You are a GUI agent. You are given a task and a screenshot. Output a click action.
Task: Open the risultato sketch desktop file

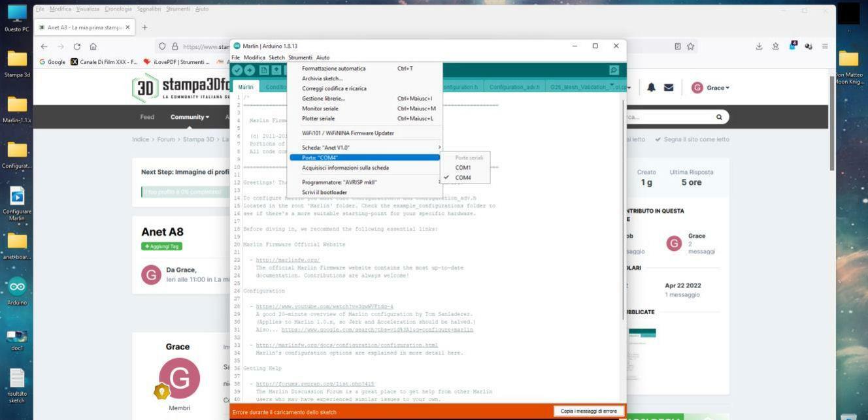pos(17,386)
